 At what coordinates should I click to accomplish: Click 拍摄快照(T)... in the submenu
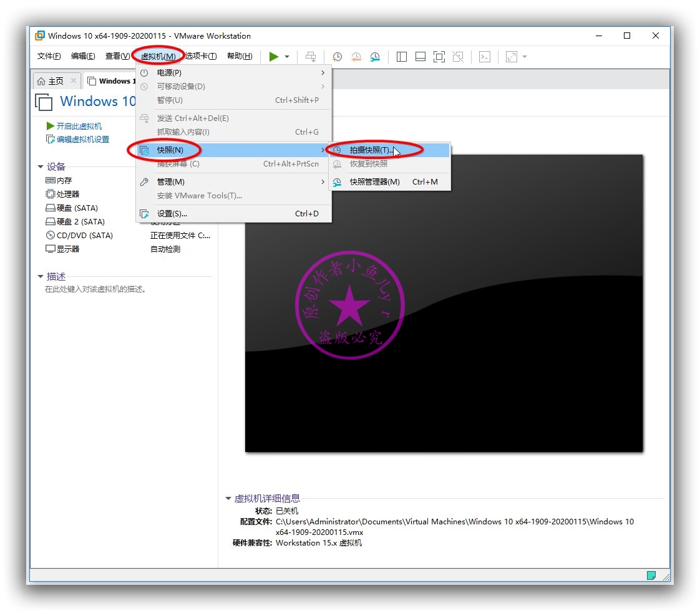pos(390,150)
